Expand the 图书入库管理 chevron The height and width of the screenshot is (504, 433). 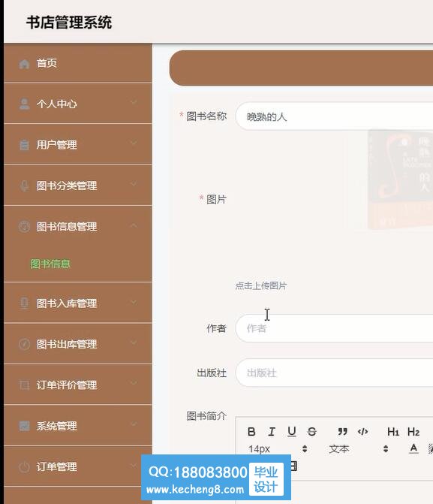[134, 302]
